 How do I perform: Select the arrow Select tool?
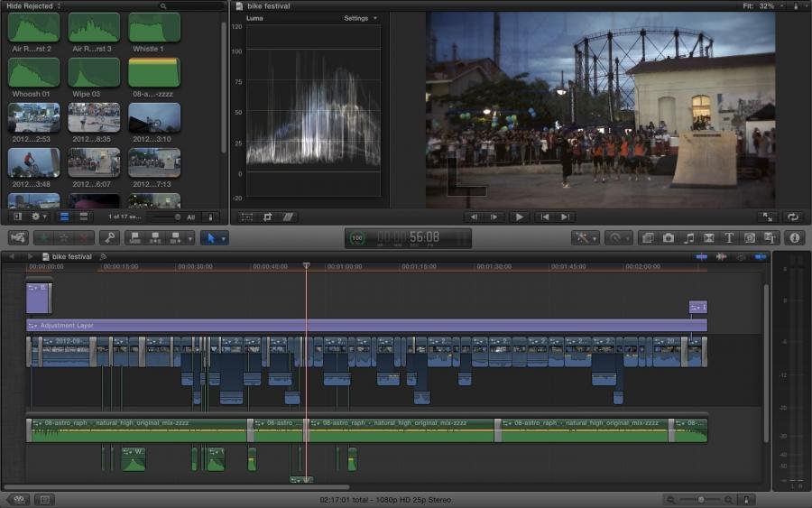(211, 237)
